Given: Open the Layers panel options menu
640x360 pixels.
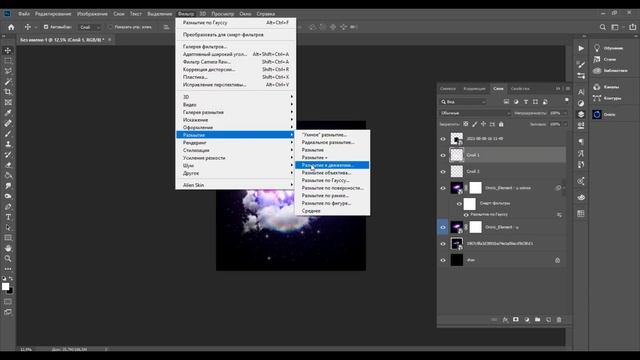Looking at the screenshot, I should point(568,89).
